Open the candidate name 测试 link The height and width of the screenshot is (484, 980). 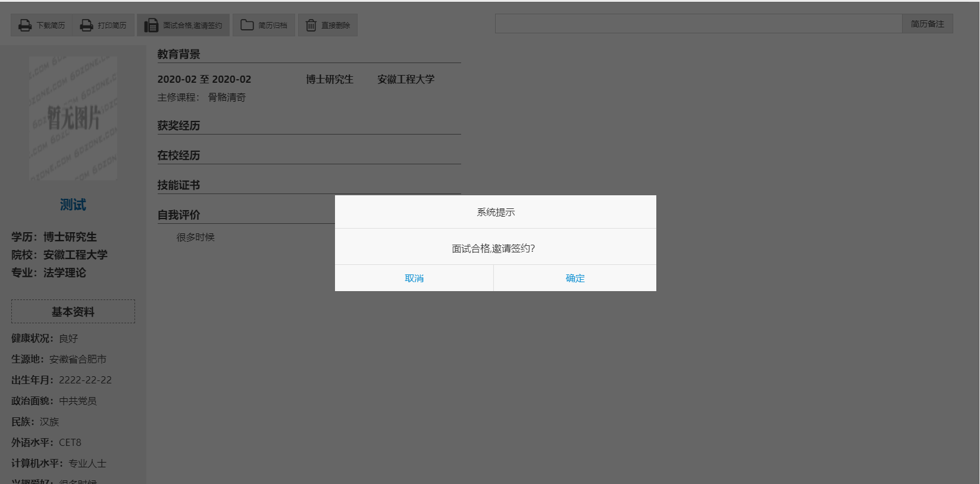(x=73, y=205)
